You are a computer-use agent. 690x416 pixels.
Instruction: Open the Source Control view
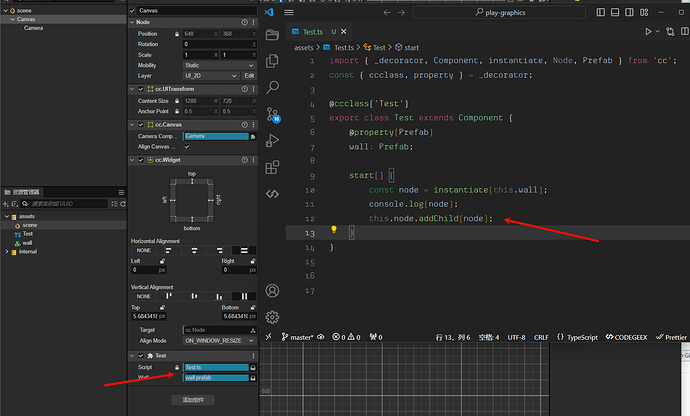tap(271, 113)
